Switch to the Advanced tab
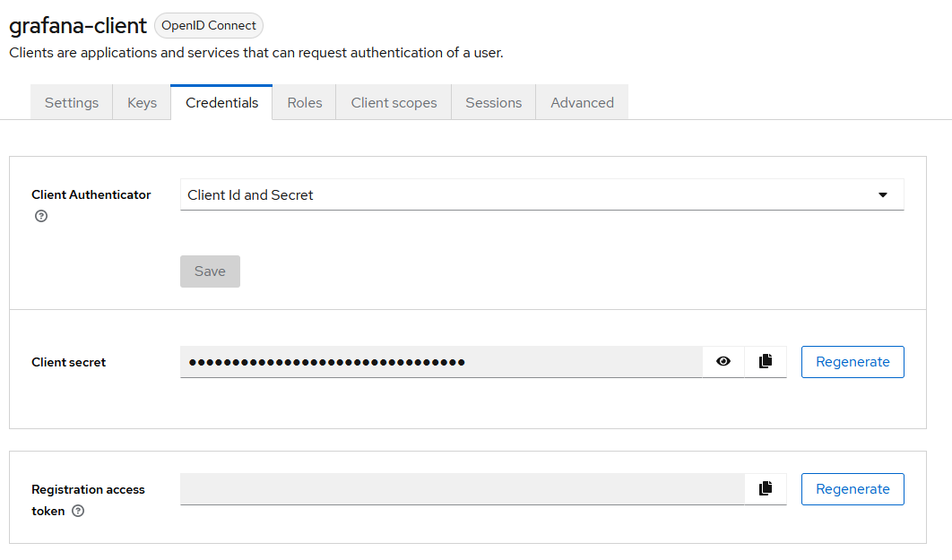This screenshot has height=560, width=952. coord(582,103)
